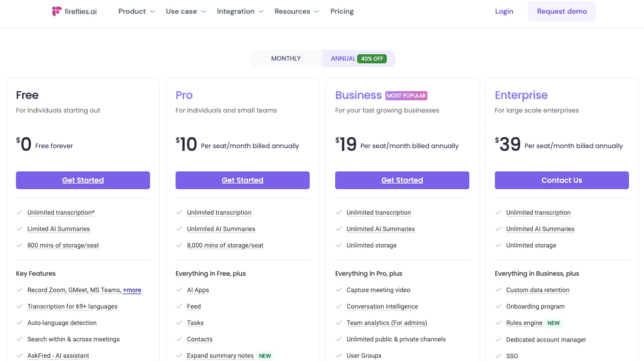Click the fireflies.ai logo icon
Screen dimensions: 644x361
point(57,11)
